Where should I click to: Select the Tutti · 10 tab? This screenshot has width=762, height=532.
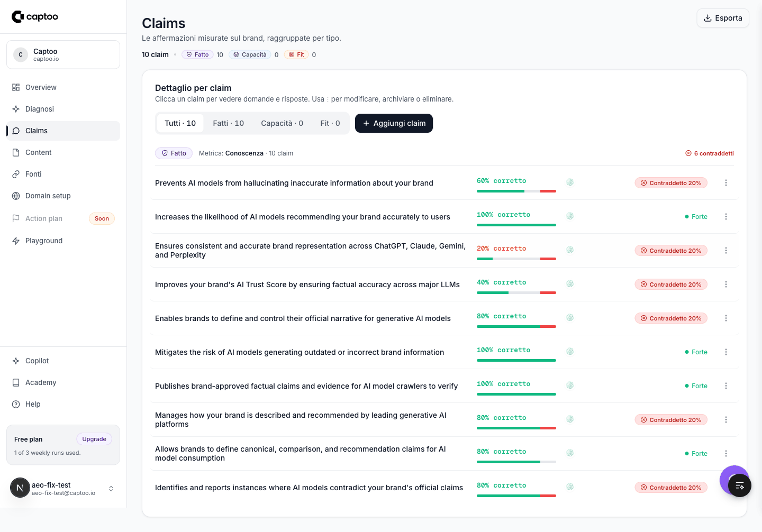tap(180, 123)
